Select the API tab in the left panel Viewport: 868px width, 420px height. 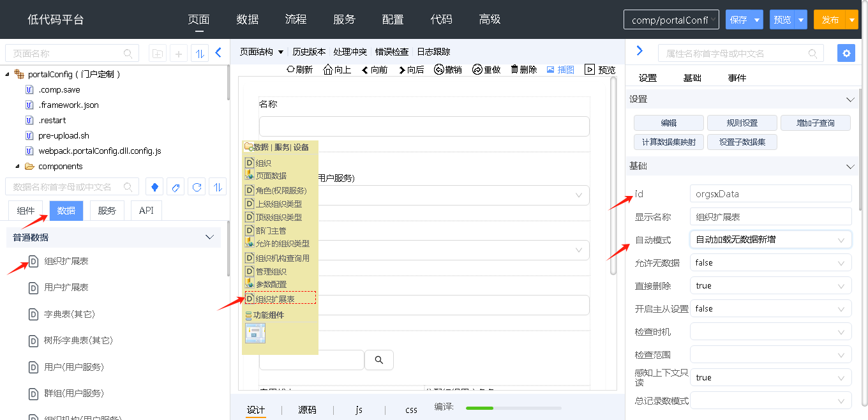click(147, 211)
